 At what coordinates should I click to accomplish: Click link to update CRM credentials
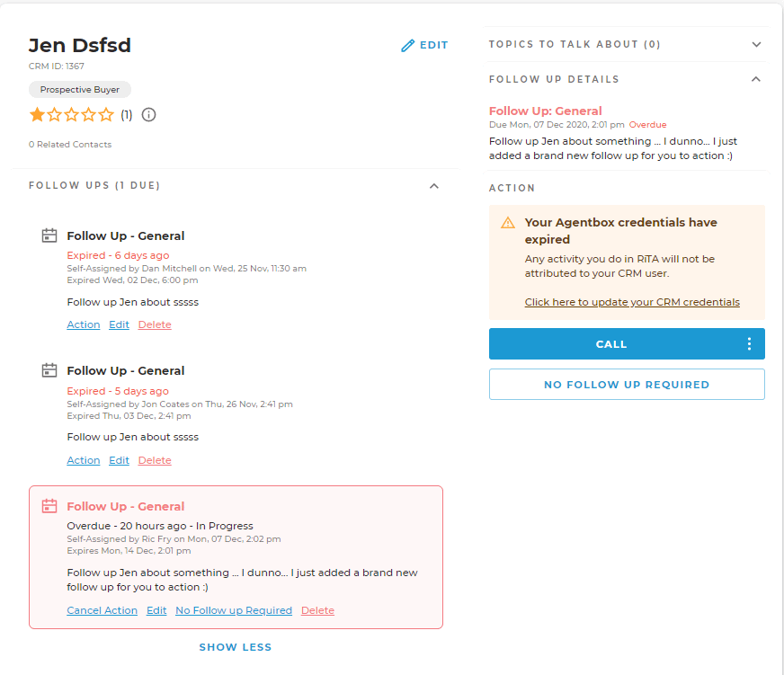tap(632, 302)
